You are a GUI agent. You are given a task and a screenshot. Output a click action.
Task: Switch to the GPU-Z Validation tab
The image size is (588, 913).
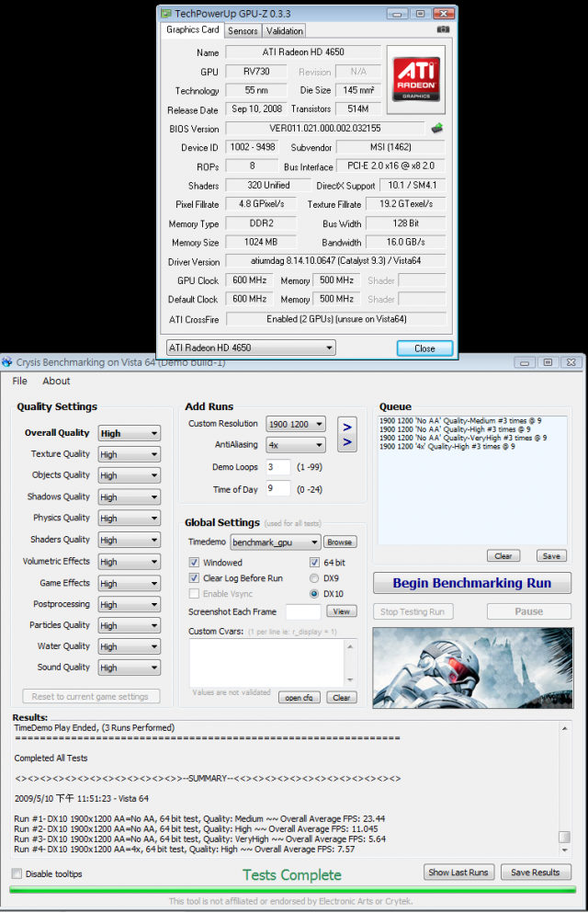(285, 31)
